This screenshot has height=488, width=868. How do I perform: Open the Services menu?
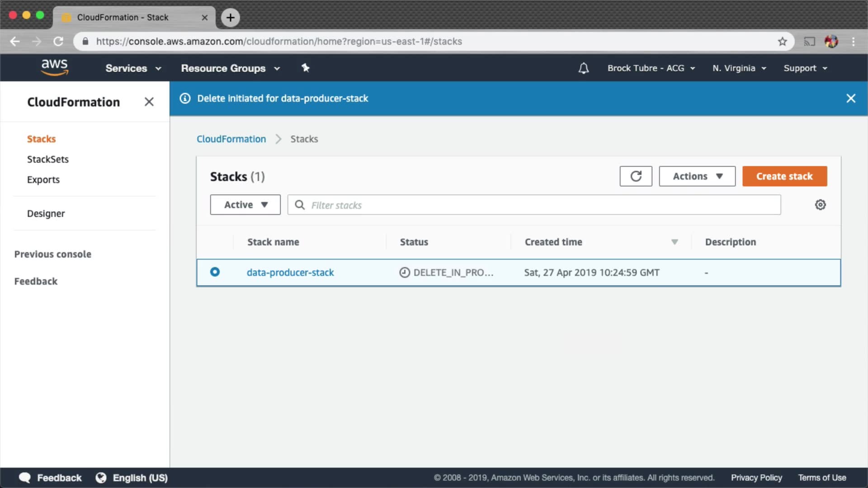click(x=133, y=68)
